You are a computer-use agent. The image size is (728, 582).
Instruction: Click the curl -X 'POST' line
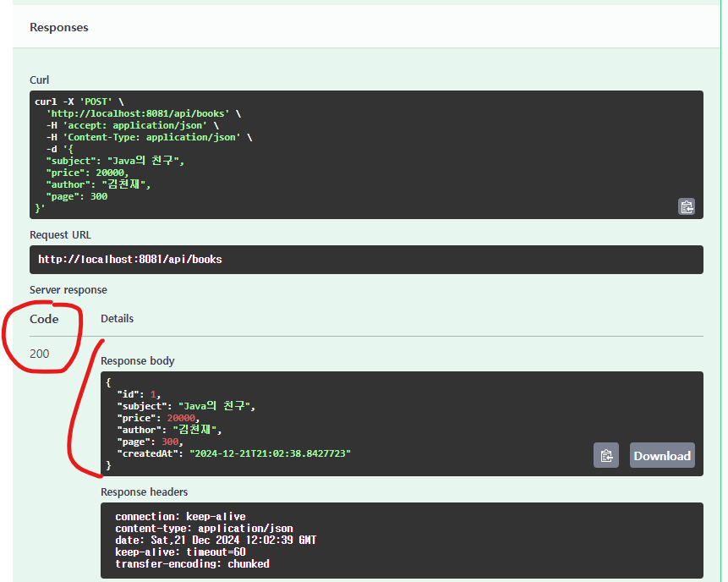(x=79, y=102)
